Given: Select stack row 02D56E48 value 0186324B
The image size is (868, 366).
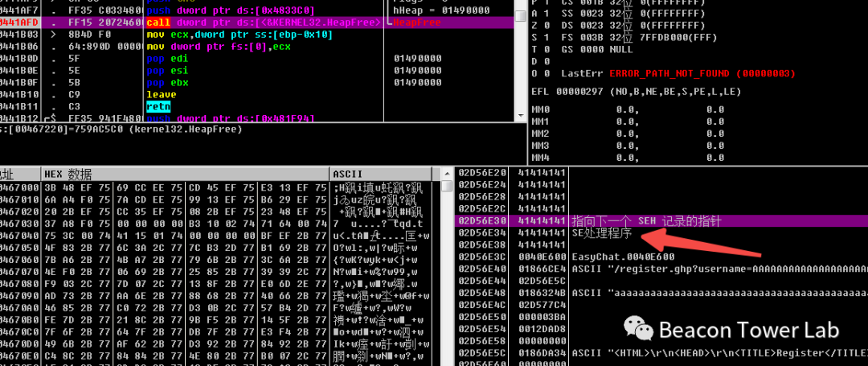Looking at the screenshot, I should click(x=661, y=292).
